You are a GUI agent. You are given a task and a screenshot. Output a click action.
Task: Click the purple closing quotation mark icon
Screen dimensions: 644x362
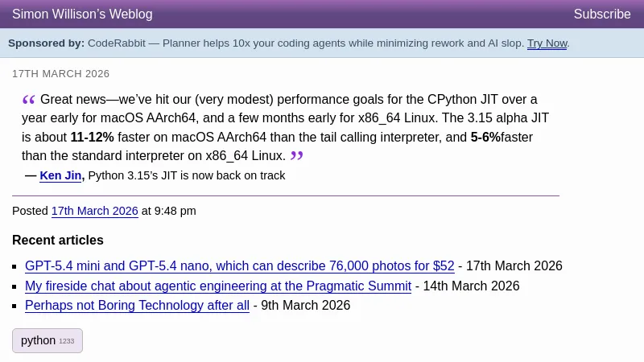[x=297, y=155]
